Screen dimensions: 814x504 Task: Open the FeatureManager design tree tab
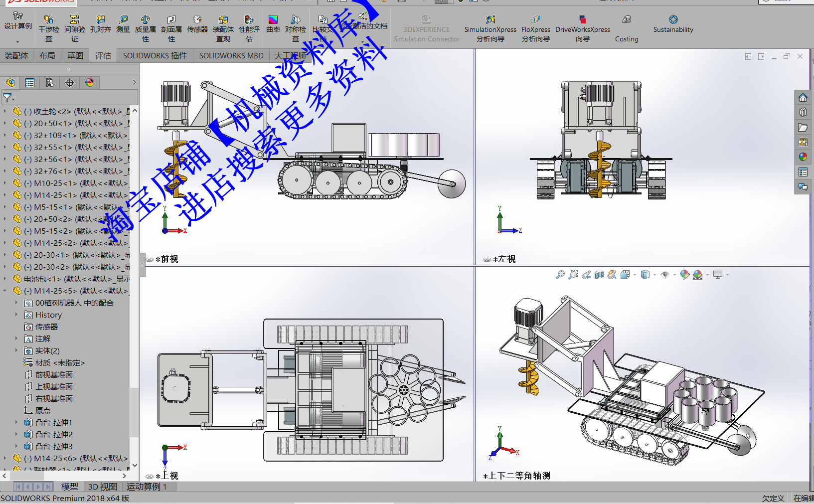10,83
